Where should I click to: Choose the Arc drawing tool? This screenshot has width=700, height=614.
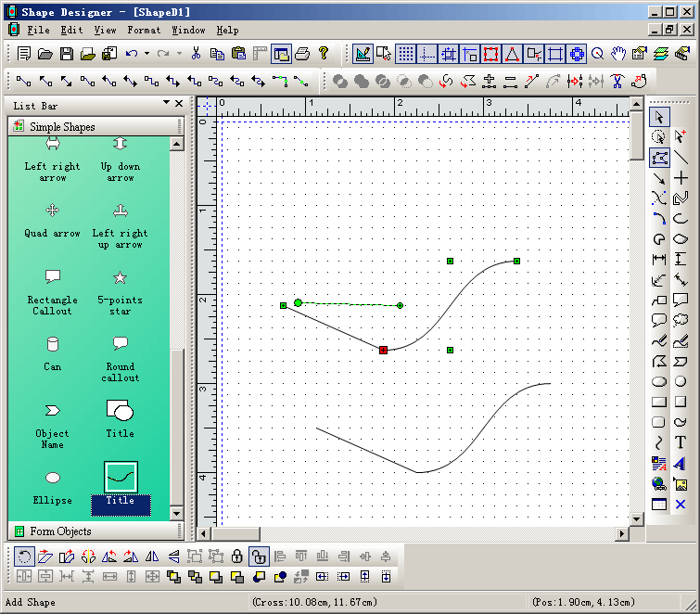pyautogui.click(x=659, y=218)
